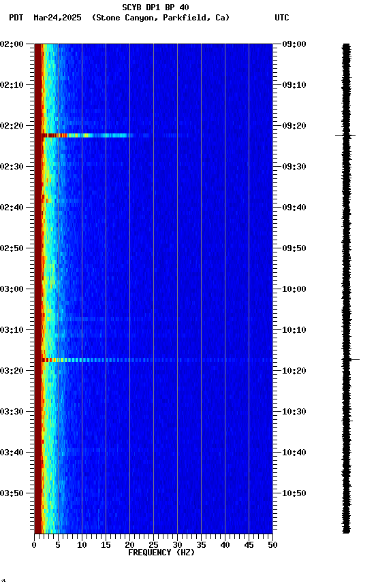This screenshot has width=376, height=588.
Task: Click the 02:40 PDT time label
Action: pos(12,208)
